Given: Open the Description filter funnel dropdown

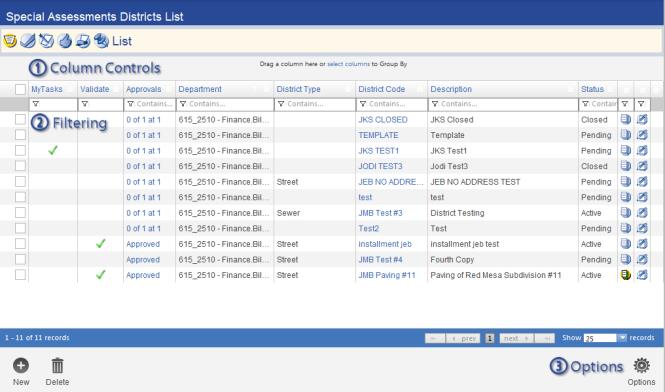Looking at the screenshot, I should pyautogui.click(x=435, y=104).
